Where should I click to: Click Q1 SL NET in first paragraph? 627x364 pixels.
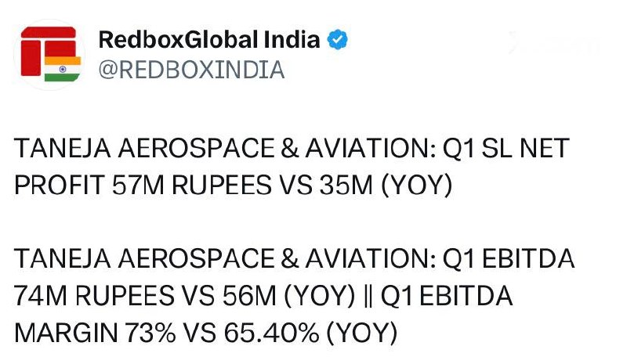[506, 148]
